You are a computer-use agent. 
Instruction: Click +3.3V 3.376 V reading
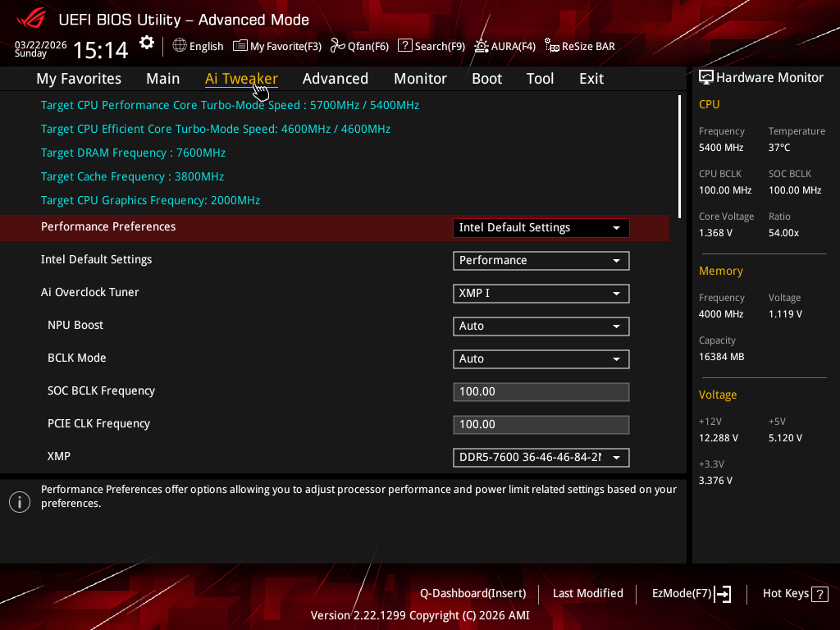pos(715,481)
